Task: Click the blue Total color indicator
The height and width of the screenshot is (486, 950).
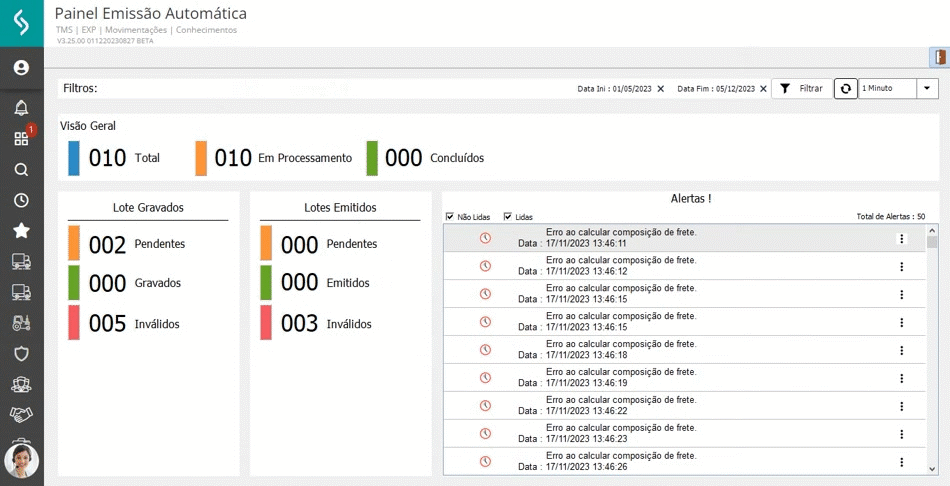Action: (74, 158)
